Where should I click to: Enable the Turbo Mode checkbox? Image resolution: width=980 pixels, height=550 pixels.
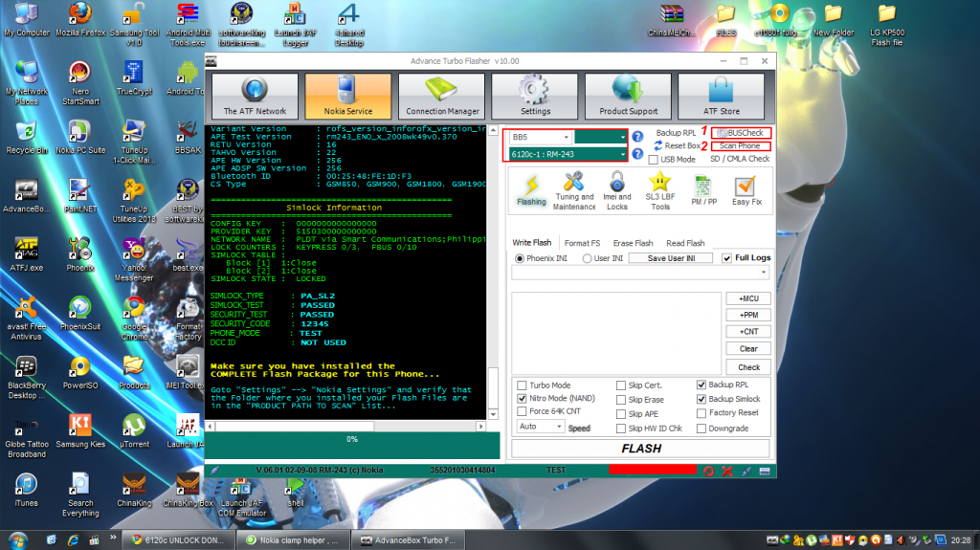(x=522, y=385)
